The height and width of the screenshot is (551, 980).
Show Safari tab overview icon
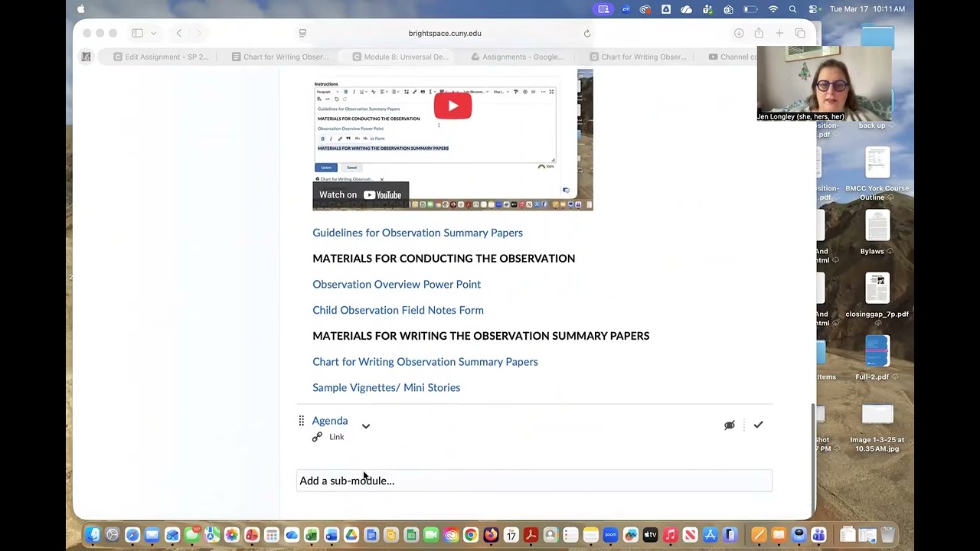[800, 33]
